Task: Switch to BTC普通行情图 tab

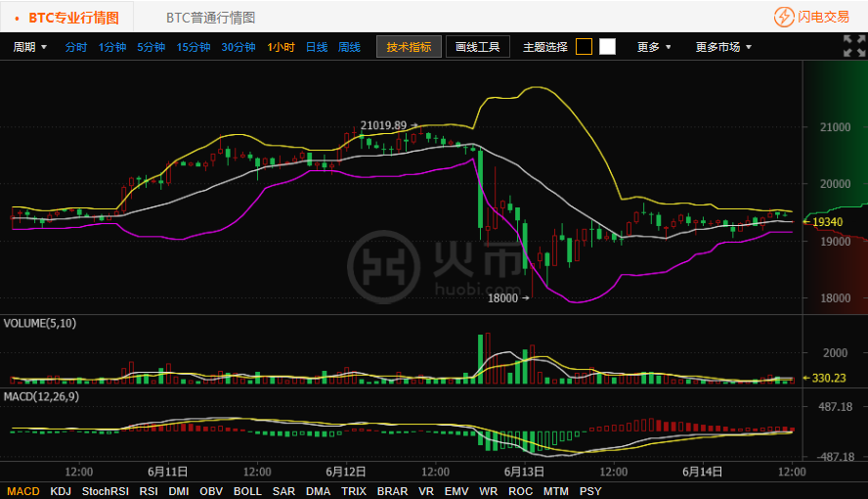Action: (210, 18)
